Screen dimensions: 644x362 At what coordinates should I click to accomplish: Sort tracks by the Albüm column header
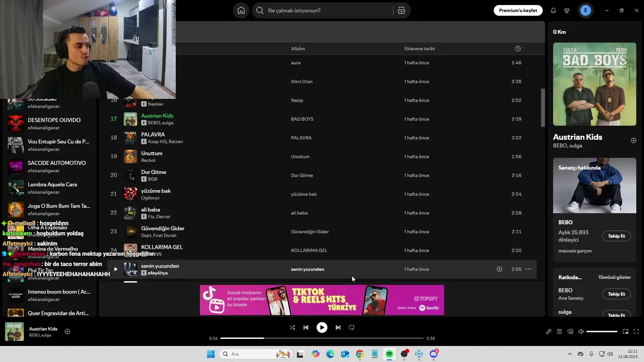tap(298, 49)
